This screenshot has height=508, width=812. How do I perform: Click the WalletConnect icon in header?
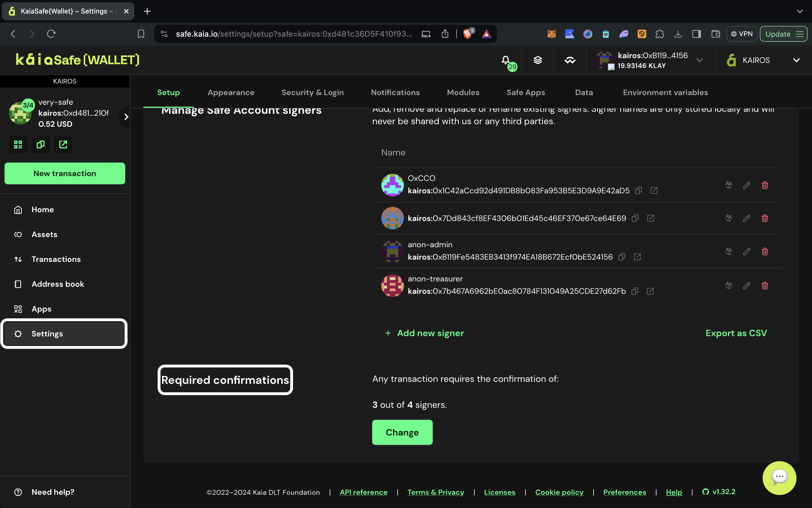pos(570,60)
